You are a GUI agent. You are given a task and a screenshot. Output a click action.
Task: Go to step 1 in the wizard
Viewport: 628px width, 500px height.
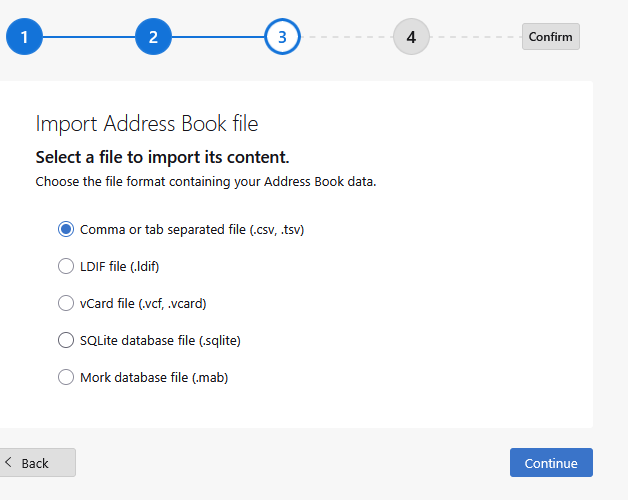point(24,38)
